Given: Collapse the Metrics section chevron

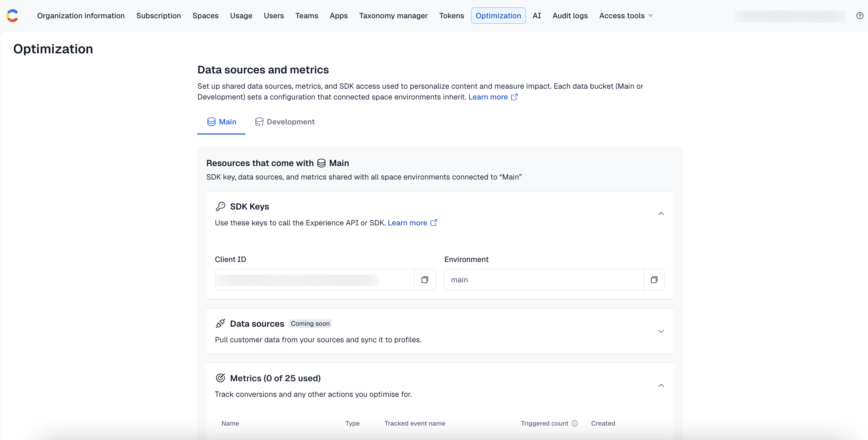Looking at the screenshot, I should [661, 385].
